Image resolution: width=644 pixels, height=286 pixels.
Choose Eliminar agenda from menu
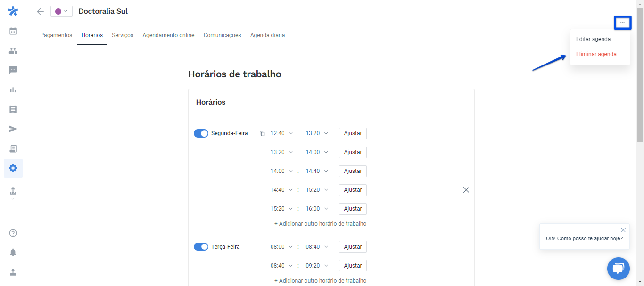596,54
